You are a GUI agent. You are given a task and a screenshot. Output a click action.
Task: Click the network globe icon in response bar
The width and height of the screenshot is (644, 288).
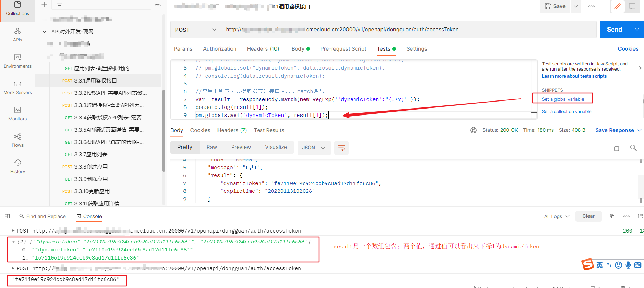coord(474,130)
